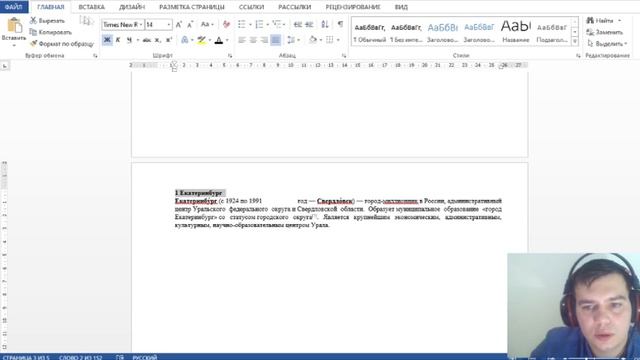The width and height of the screenshot is (640, 360).
Task: Click РУССКИЙ language in status bar
Action: [x=144, y=358]
